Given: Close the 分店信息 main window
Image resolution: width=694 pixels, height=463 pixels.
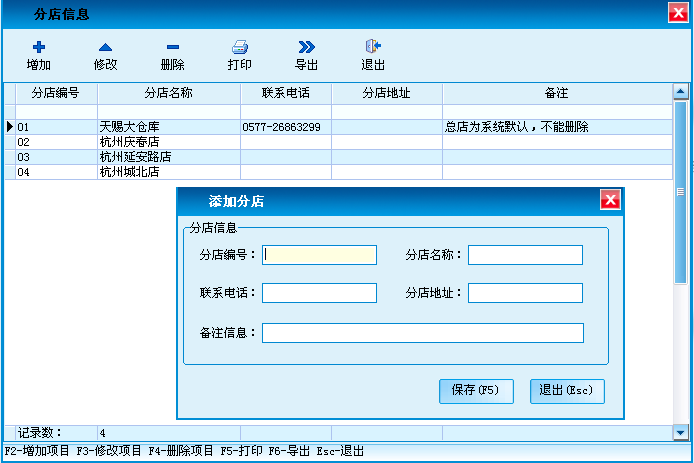Looking at the screenshot, I should [678, 13].
